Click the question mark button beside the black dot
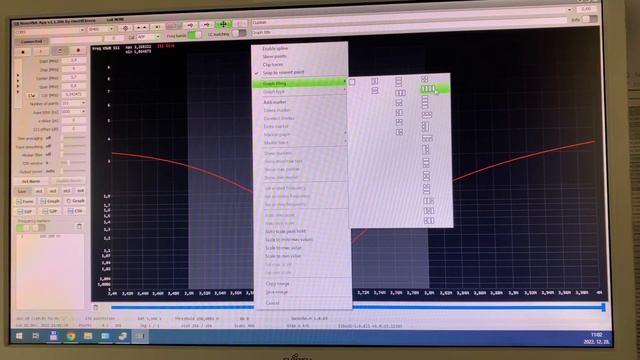 (41, 51)
